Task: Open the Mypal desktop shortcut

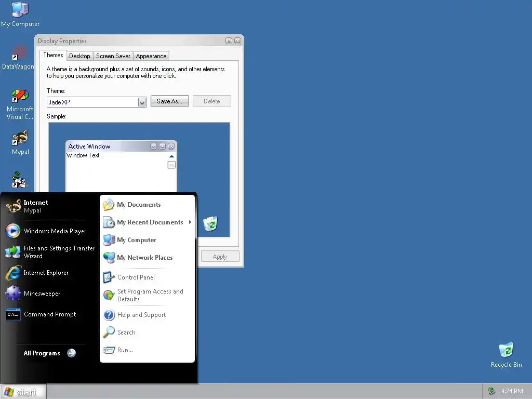Action: point(20,142)
